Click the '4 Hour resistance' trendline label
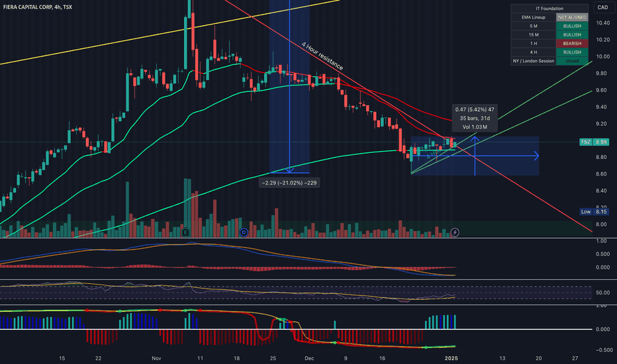The width and height of the screenshot is (617, 364). click(x=322, y=56)
